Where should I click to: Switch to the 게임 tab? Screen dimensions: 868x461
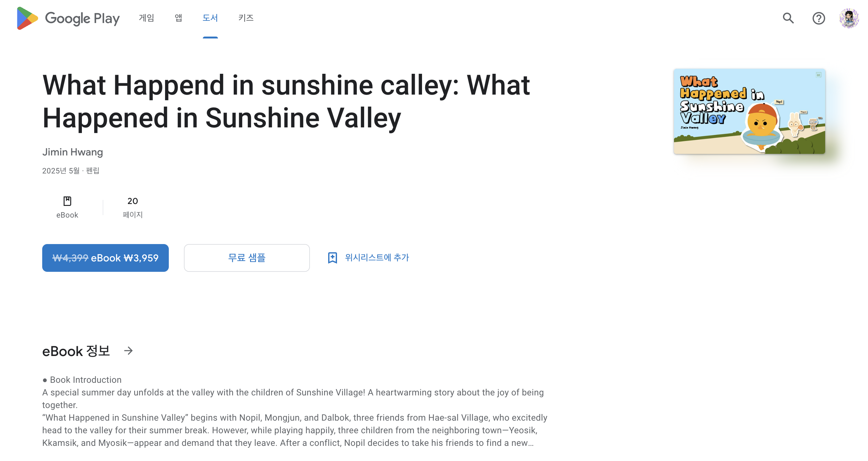[146, 18]
